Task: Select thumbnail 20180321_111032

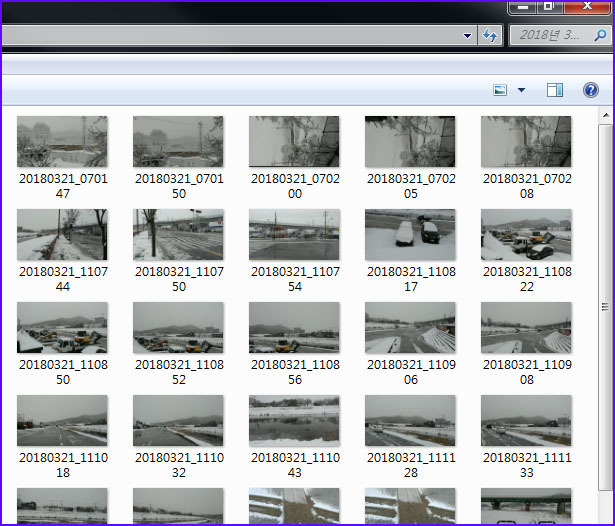Action: (178, 420)
